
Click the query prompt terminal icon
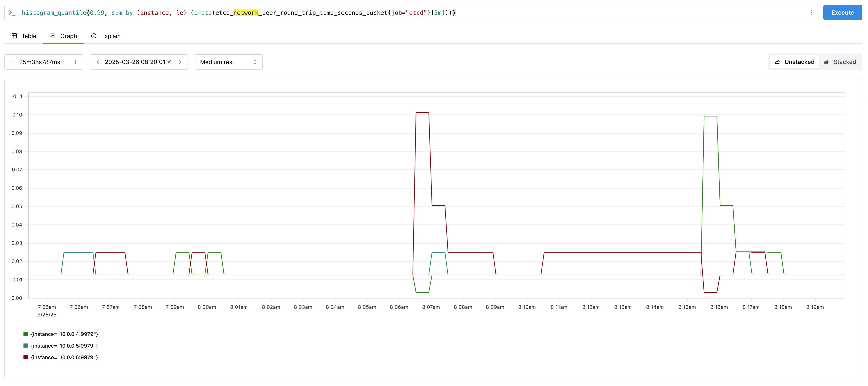[12, 13]
